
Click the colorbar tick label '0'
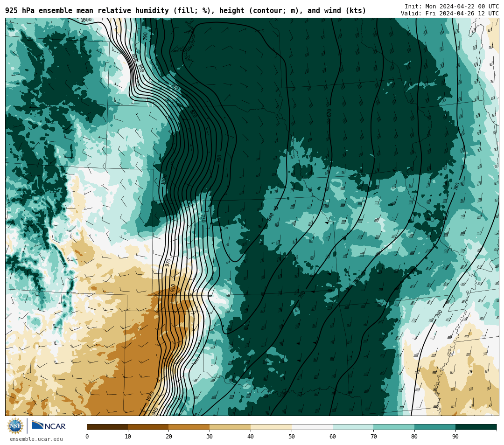87,436
